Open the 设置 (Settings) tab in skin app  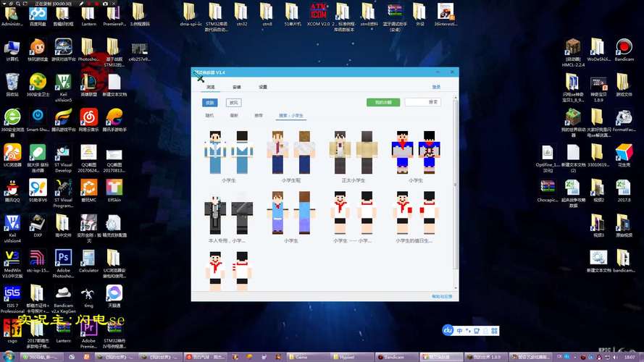[x=263, y=87]
